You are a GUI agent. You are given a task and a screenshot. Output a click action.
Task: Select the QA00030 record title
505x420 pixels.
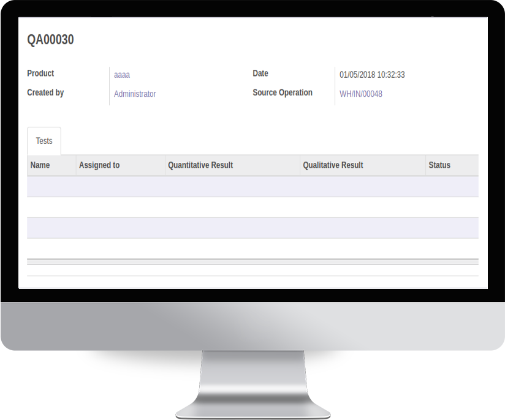pos(51,40)
